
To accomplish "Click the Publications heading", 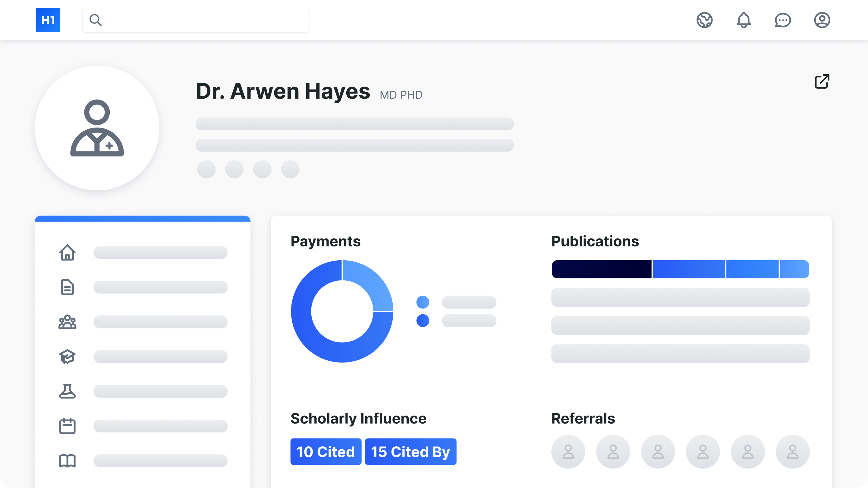I will [x=595, y=241].
